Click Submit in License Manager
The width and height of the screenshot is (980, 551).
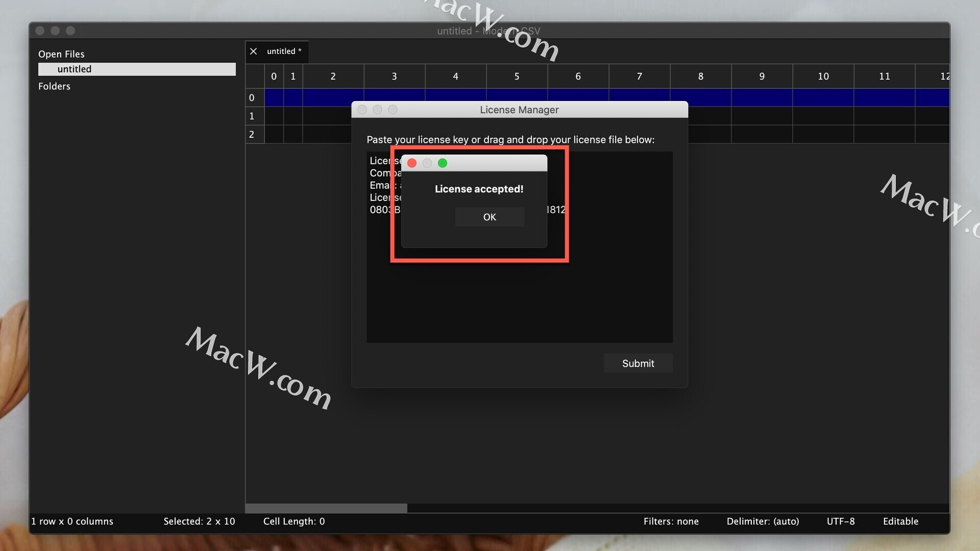click(638, 363)
